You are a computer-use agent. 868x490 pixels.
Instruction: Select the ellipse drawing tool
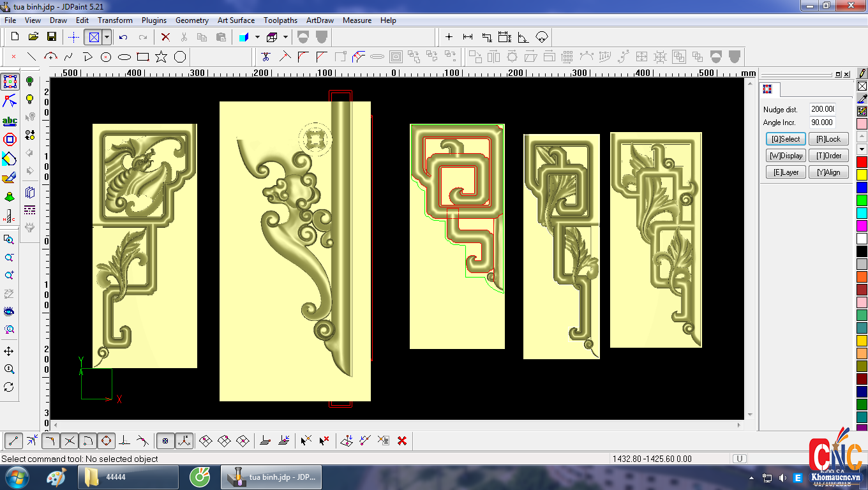[124, 57]
